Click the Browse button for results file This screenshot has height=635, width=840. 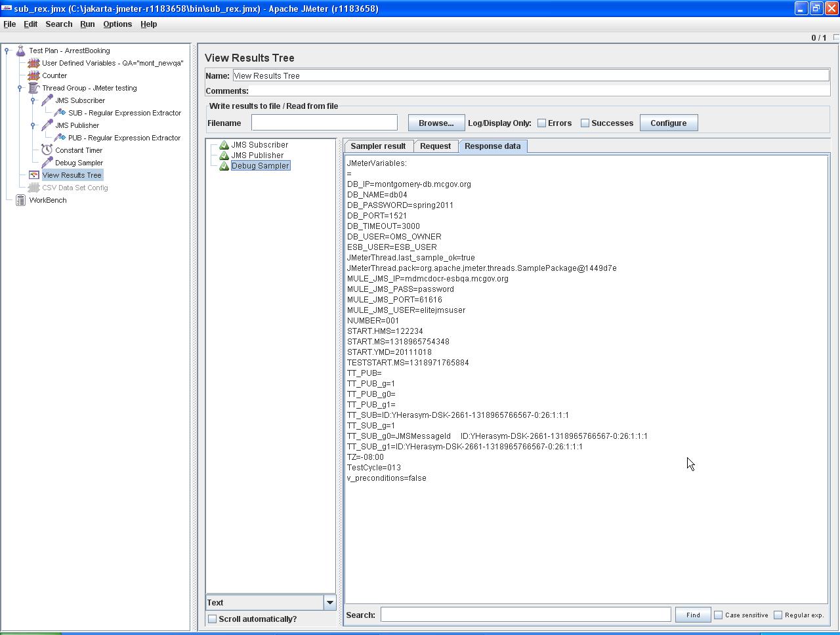tap(436, 123)
